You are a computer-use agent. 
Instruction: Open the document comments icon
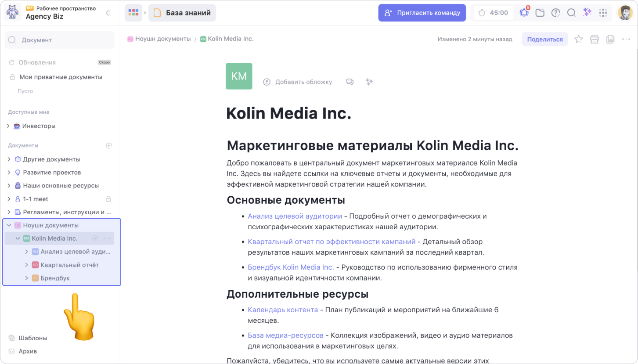(350, 82)
